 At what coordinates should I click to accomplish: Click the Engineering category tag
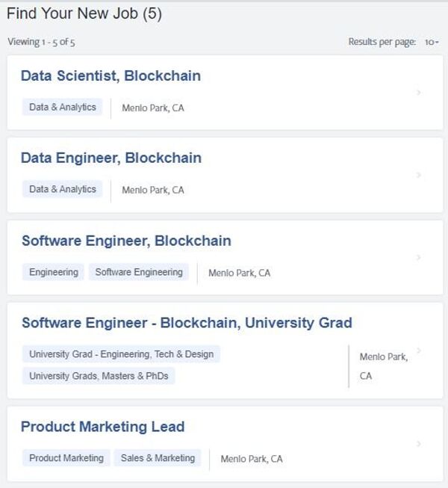[53, 272]
